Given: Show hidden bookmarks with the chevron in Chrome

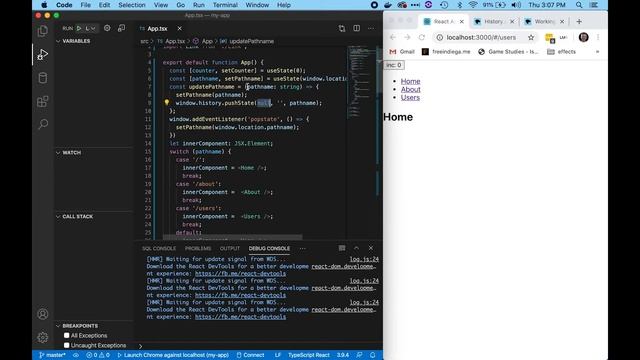Looking at the screenshot, I should tap(597, 52).
